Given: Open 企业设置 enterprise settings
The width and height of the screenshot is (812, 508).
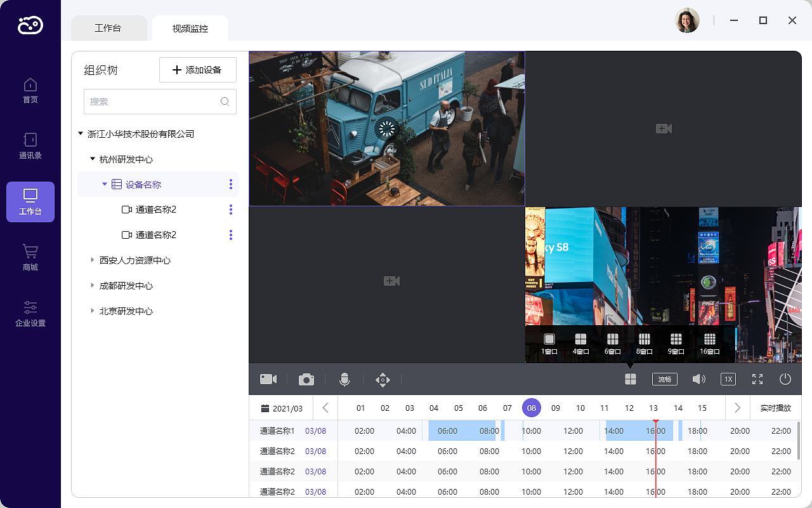Looking at the screenshot, I should (30, 314).
